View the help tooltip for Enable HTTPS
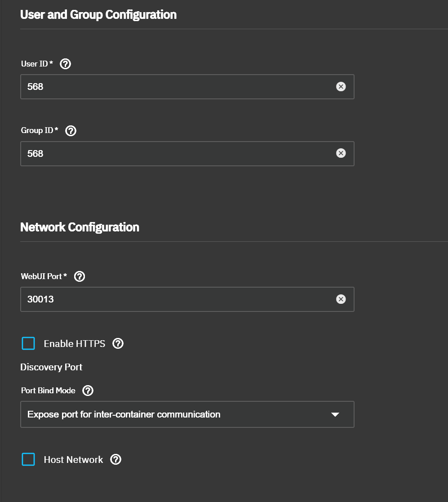This screenshot has width=448, height=502. (x=118, y=344)
